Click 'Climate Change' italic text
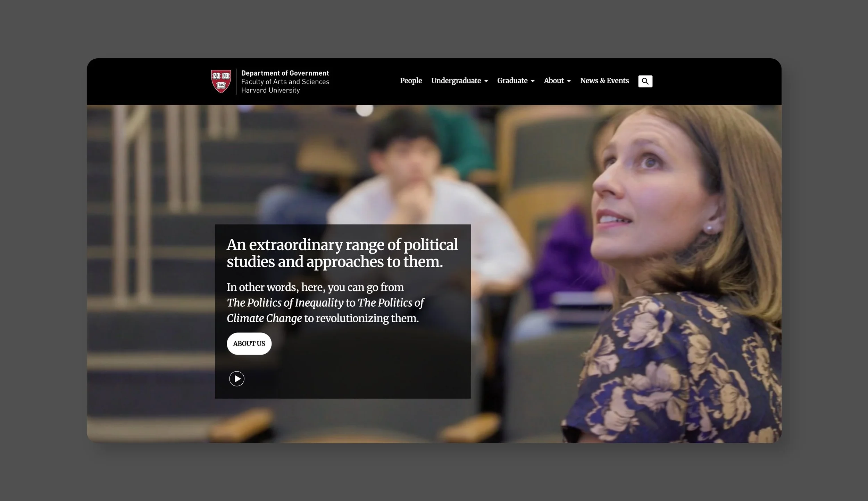The height and width of the screenshot is (501, 868). coord(264,318)
